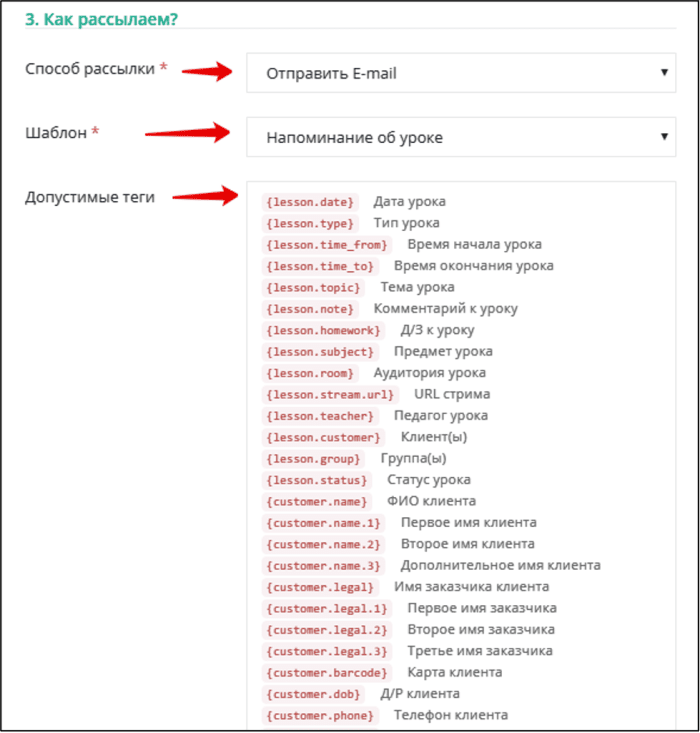Select the {customer.name.2} tag
The width and height of the screenshot is (700, 733).
(324, 545)
